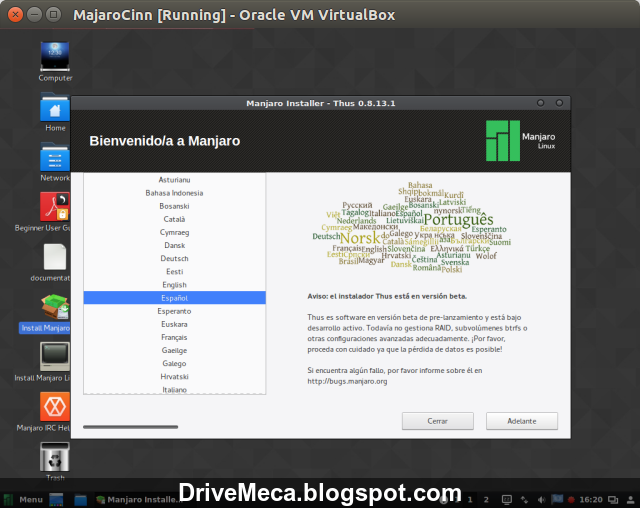Click the installer progress bar
640x508 pixels.
coord(131,427)
